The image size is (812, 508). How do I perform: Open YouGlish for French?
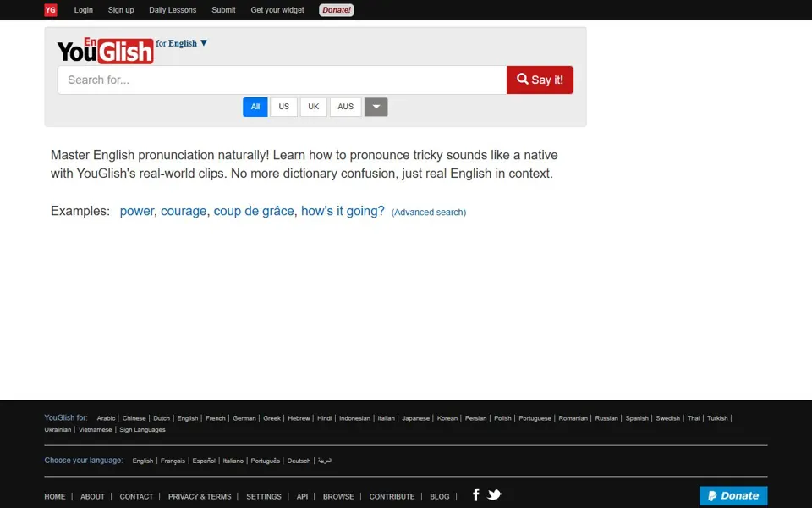coord(216,418)
